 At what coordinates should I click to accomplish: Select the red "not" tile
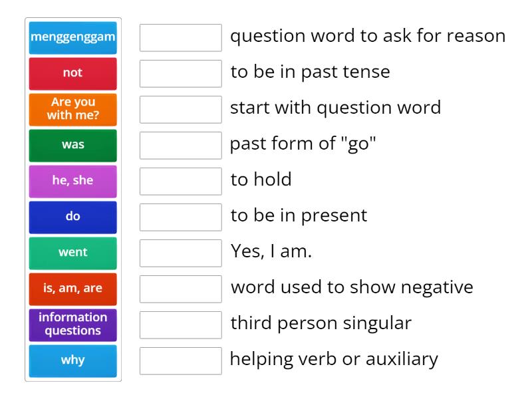[x=72, y=73]
